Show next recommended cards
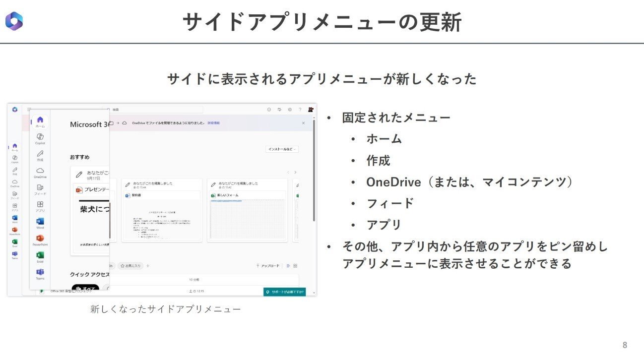 tap(295, 172)
